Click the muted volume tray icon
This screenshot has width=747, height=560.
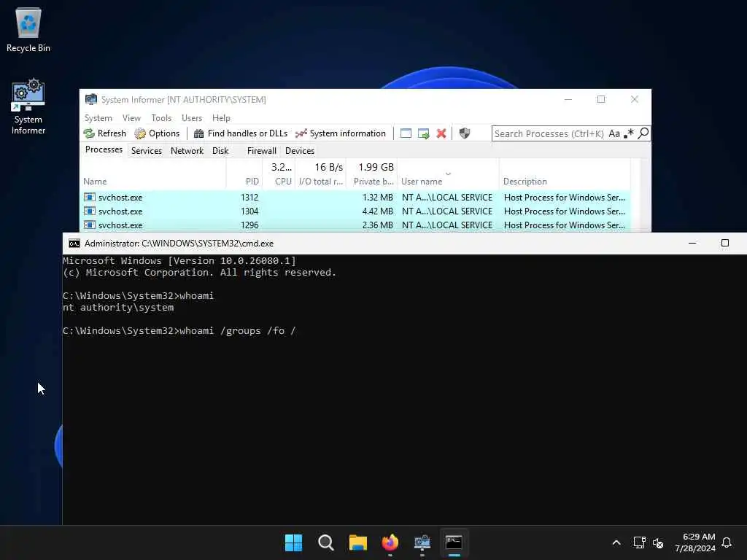(658, 542)
